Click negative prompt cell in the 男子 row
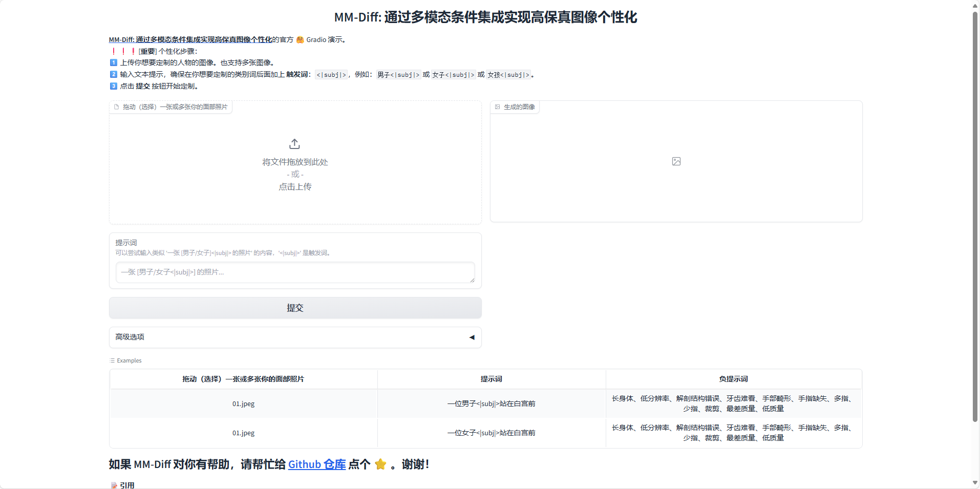 click(x=734, y=404)
